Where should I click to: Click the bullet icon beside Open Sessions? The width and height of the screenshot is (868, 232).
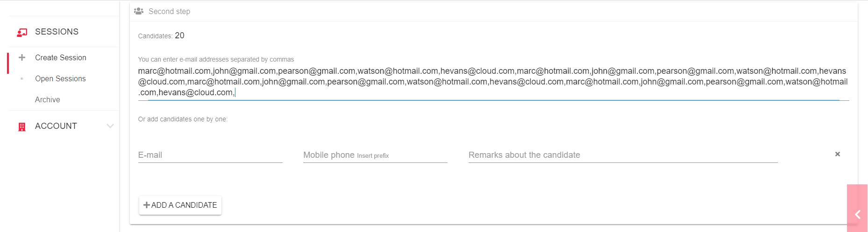[21, 78]
